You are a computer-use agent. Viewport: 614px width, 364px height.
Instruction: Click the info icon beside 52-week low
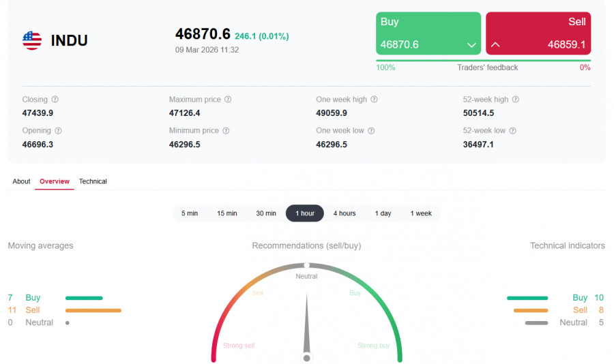coord(512,131)
